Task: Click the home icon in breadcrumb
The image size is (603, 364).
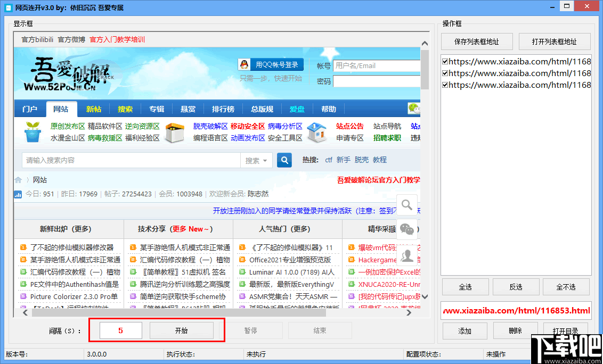Action: (x=18, y=180)
